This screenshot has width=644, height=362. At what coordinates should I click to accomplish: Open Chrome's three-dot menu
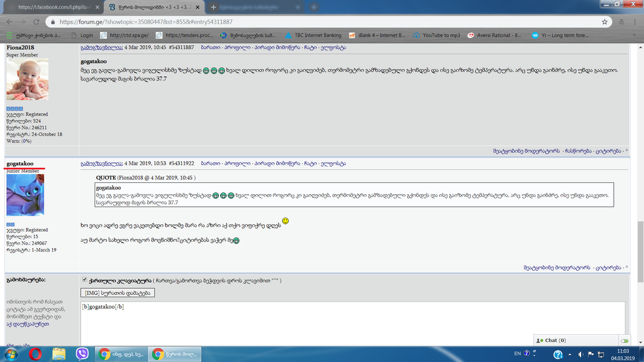635,22
